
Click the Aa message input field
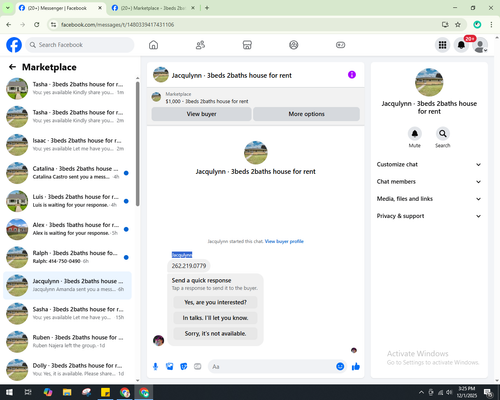tap(272, 367)
